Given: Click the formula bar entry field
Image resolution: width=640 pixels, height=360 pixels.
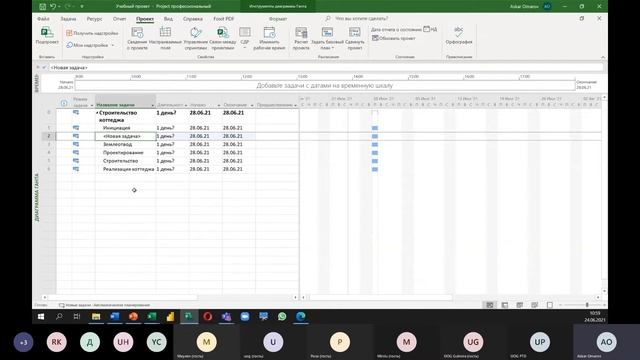Looking at the screenshot, I should 326,67.
